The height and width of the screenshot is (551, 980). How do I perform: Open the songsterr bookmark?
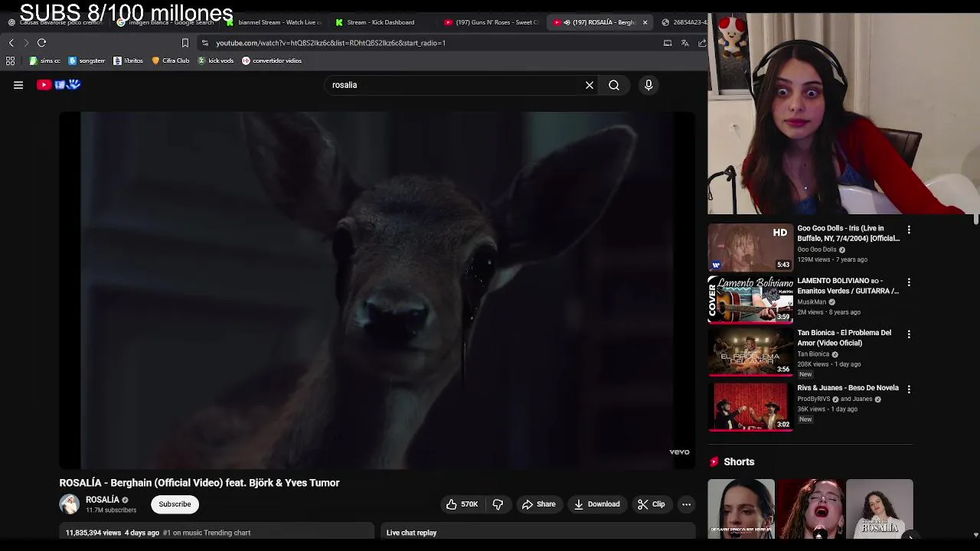point(87,60)
